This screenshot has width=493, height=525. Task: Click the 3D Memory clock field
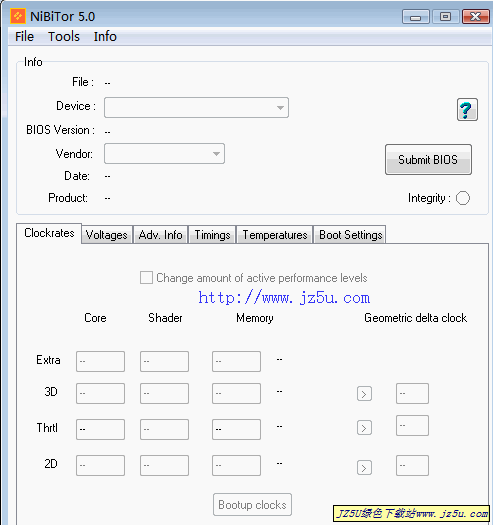(236, 393)
